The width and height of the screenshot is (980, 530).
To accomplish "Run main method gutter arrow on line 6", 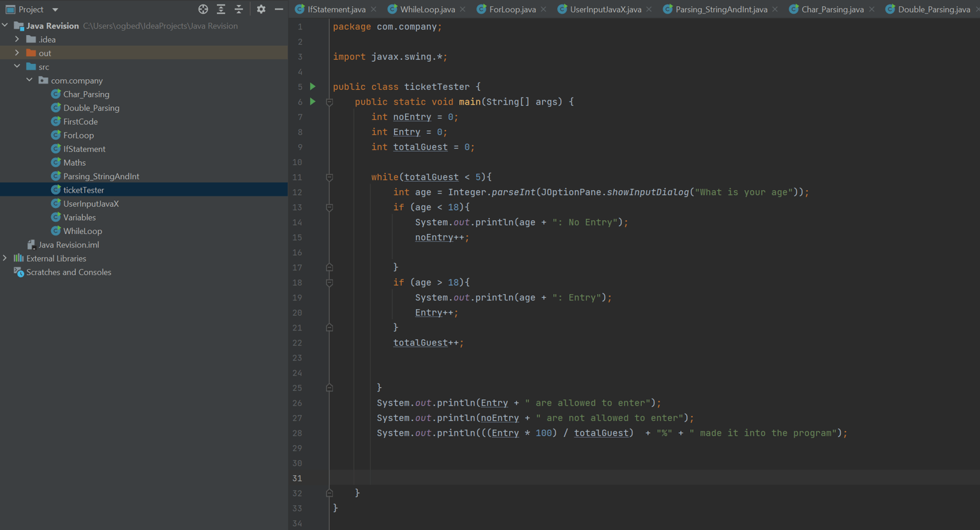I will (313, 101).
